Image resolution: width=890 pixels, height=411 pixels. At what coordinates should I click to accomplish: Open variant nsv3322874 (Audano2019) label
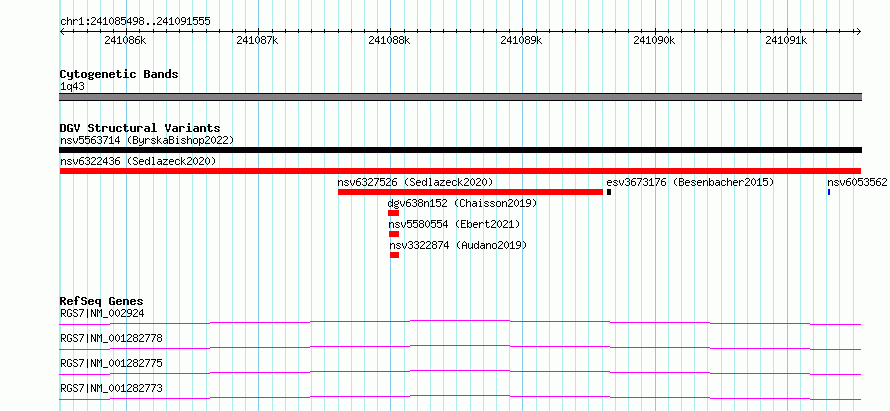(x=458, y=246)
